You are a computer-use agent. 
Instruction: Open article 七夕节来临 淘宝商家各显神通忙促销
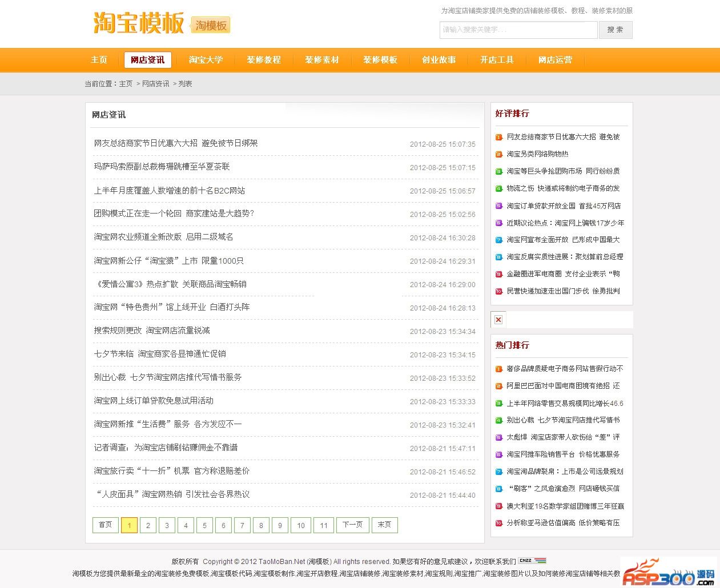[x=160, y=354]
